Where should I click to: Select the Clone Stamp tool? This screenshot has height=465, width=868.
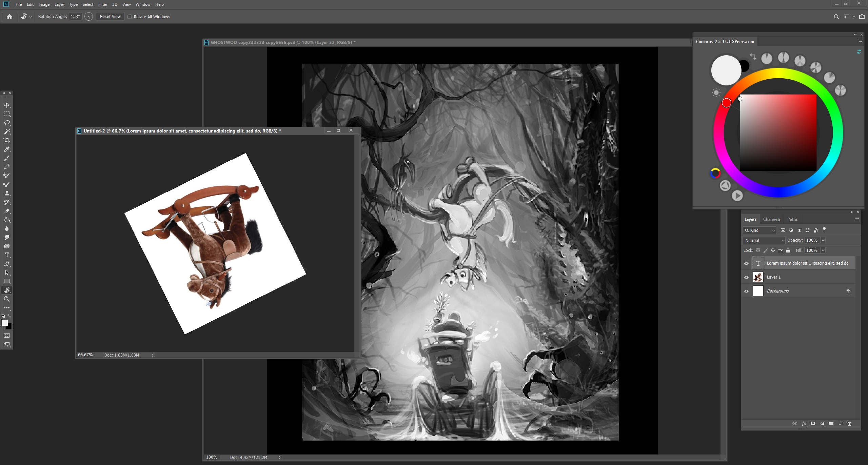click(7, 193)
